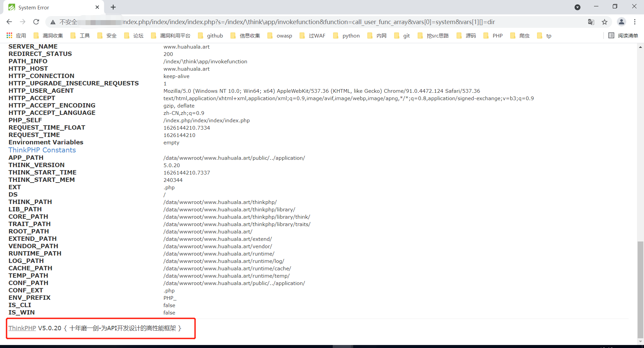The image size is (644, 348).
Task: Go back to the previous page
Action: coord(9,22)
